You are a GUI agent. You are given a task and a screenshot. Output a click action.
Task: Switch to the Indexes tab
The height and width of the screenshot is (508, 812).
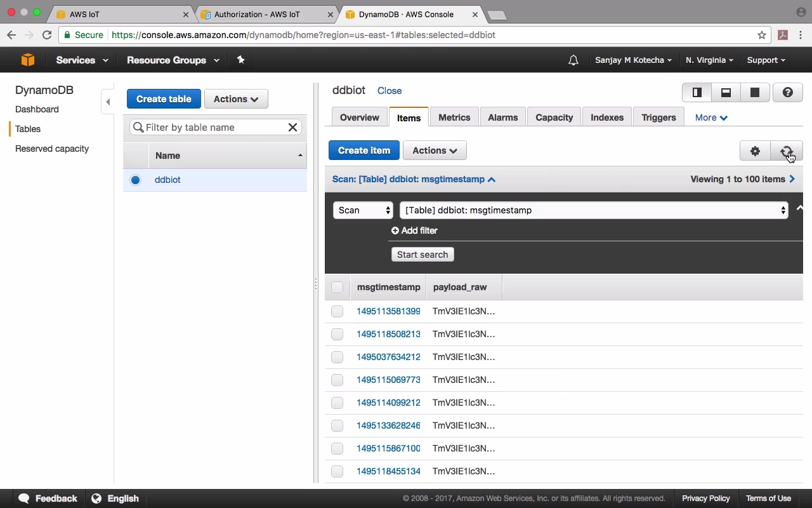(x=607, y=117)
